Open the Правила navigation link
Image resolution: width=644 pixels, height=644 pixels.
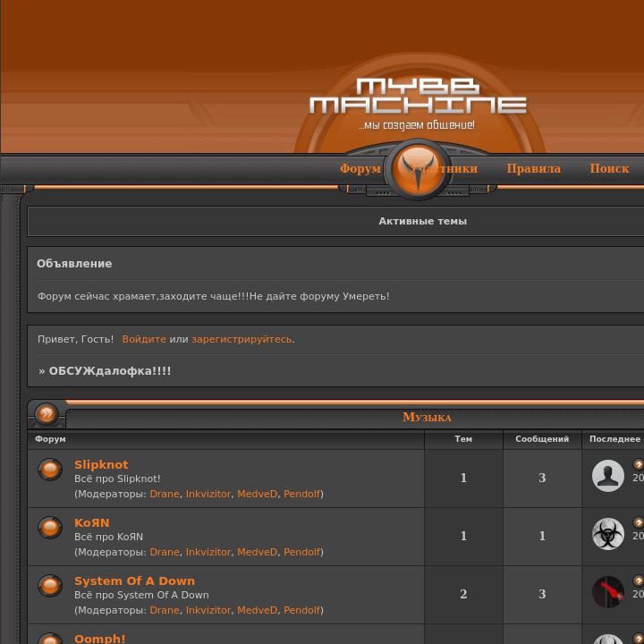tap(533, 168)
